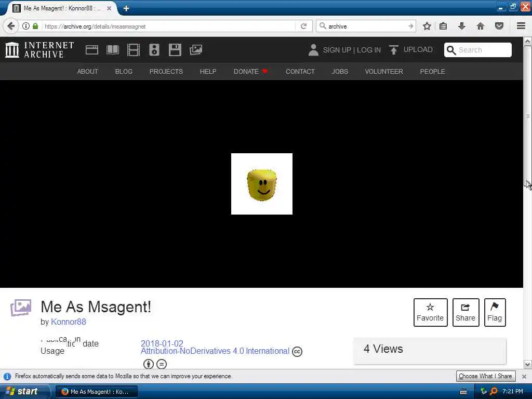Screen dimensions: 532x399
Task: Show bookmarks list icon
Action: [443, 26]
